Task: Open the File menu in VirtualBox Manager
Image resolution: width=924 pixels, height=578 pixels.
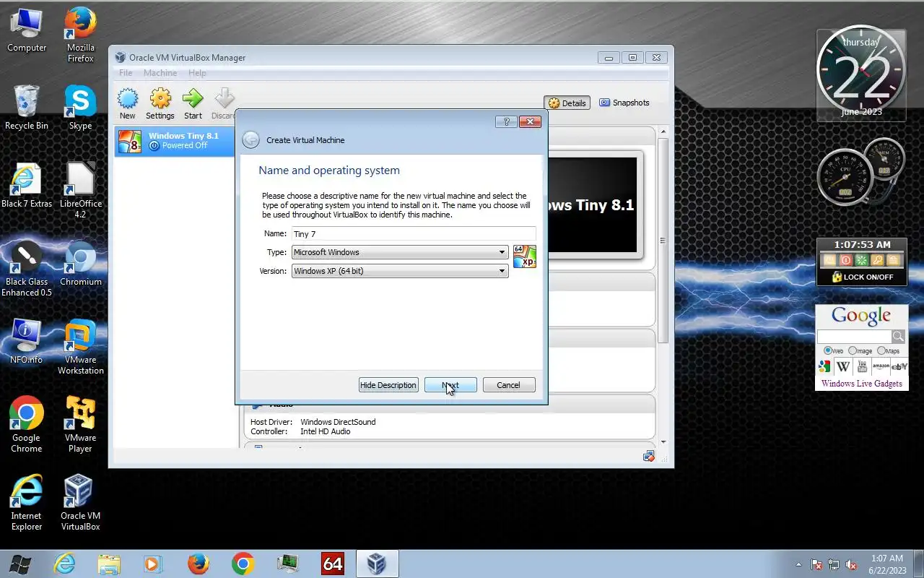Action: click(126, 73)
